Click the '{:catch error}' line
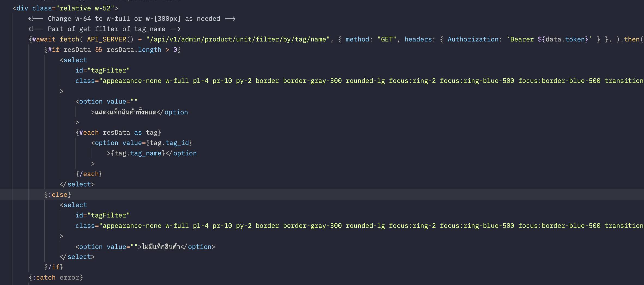The height and width of the screenshot is (285, 644). (x=56, y=277)
